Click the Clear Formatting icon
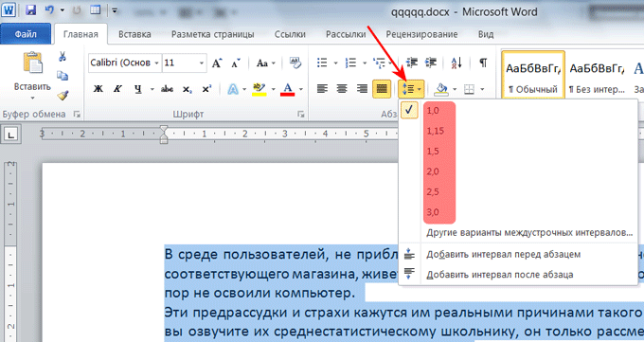The height and width of the screenshot is (342, 644). point(295,63)
